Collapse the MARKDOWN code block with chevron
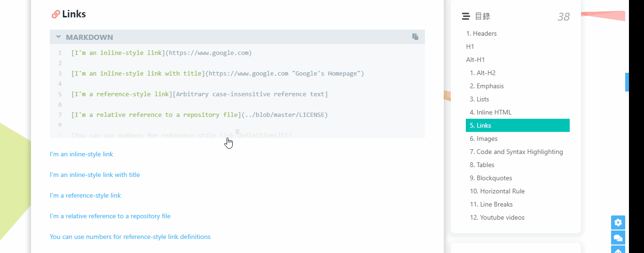Image resolution: width=644 pixels, height=253 pixels. tap(58, 37)
